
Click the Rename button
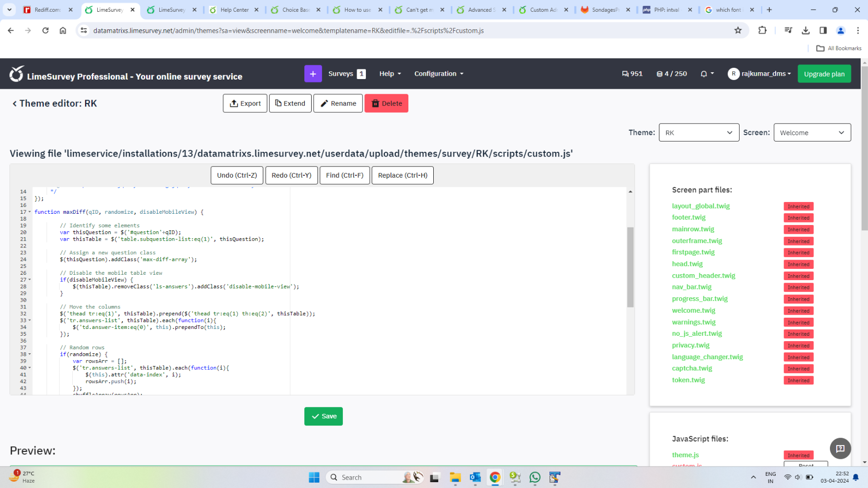(338, 103)
